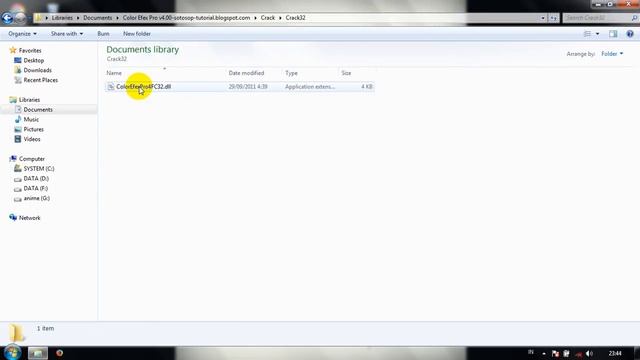Image resolution: width=640 pixels, height=360 pixels.
Task: Click the Explorer taskbar button
Action: [38, 353]
